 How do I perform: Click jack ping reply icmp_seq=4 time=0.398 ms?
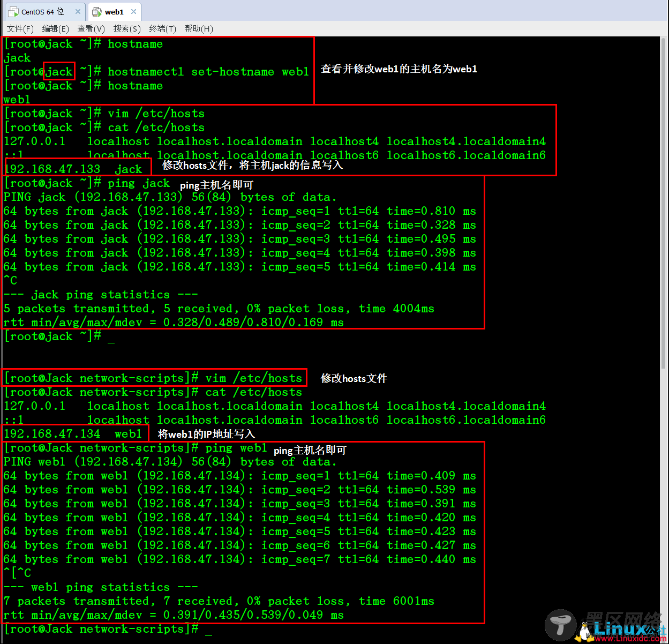click(x=240, y=253)
